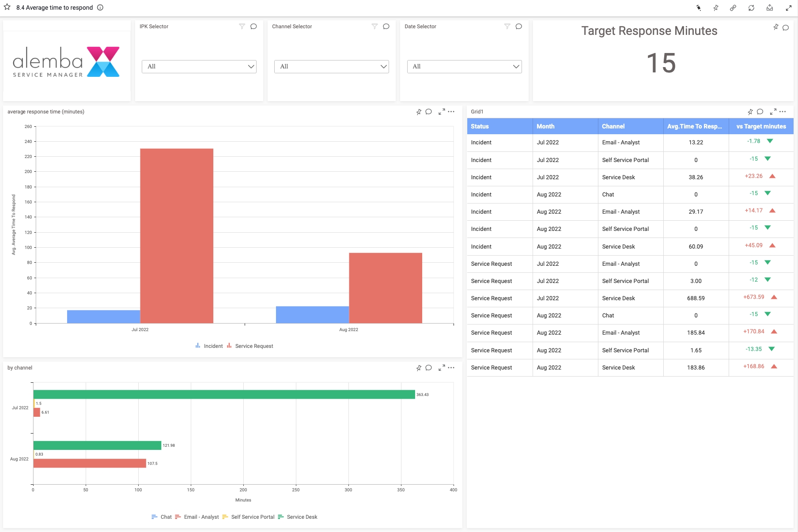
Task: Open the Date Selector dropdown
Action: tap(464, 67)
